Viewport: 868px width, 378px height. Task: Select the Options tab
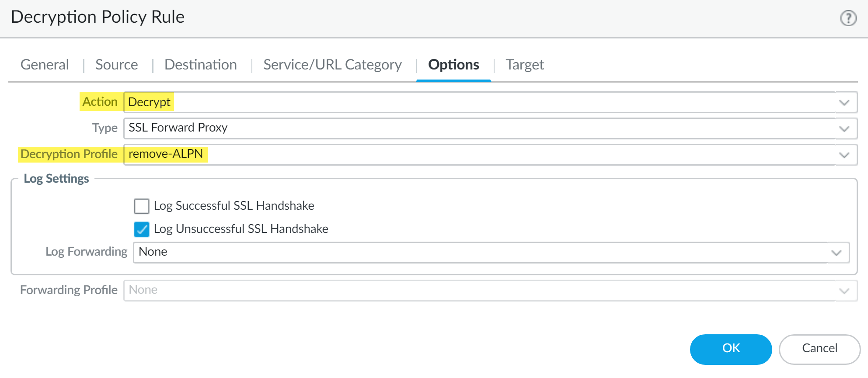pos(453,65)
